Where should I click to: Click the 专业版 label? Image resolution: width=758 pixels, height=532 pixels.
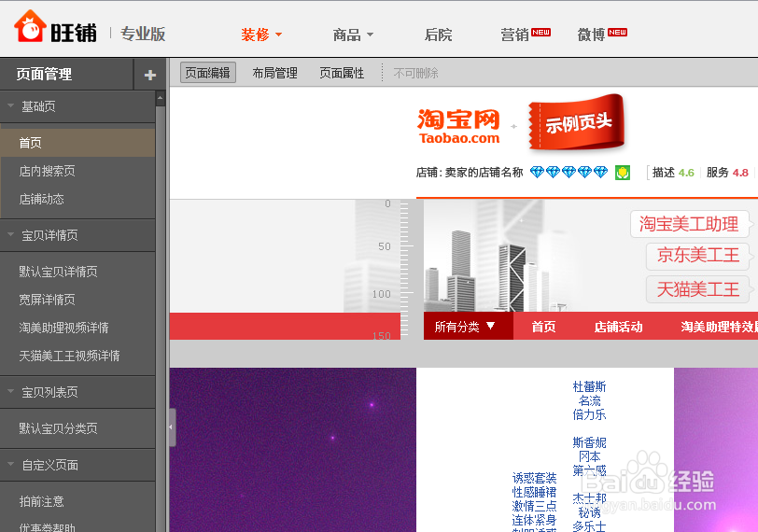click(143, 34)
